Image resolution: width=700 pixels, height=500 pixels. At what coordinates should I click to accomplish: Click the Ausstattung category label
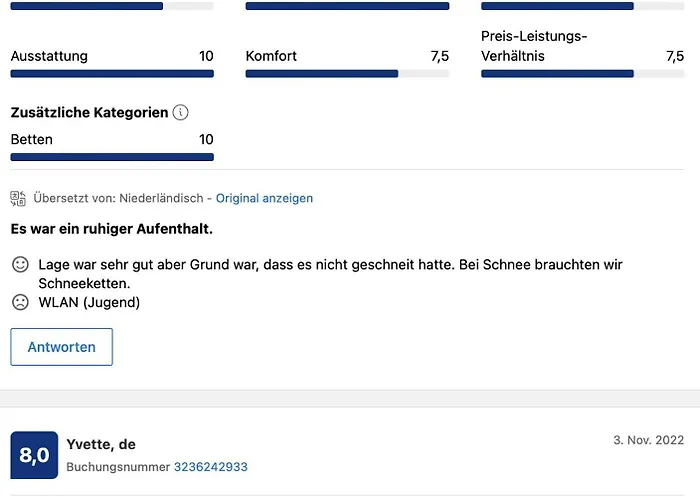pyautogui.click(x=49, y=56)
